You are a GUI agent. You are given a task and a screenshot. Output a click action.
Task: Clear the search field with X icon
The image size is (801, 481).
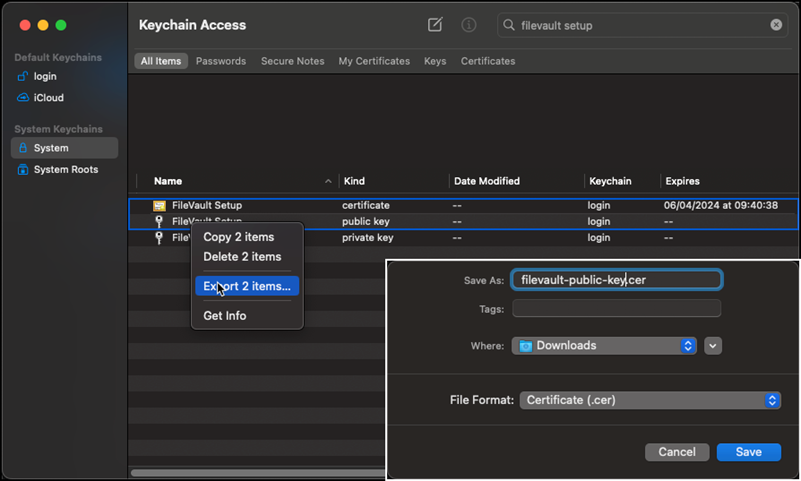tap(776, 25)
